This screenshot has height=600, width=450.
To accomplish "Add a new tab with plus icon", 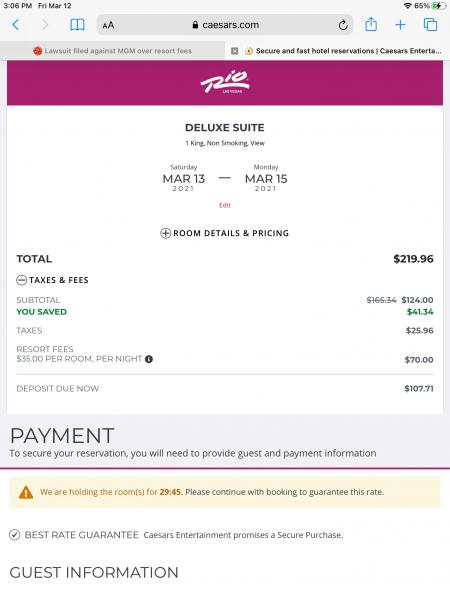I will click(x=400, y=25).
